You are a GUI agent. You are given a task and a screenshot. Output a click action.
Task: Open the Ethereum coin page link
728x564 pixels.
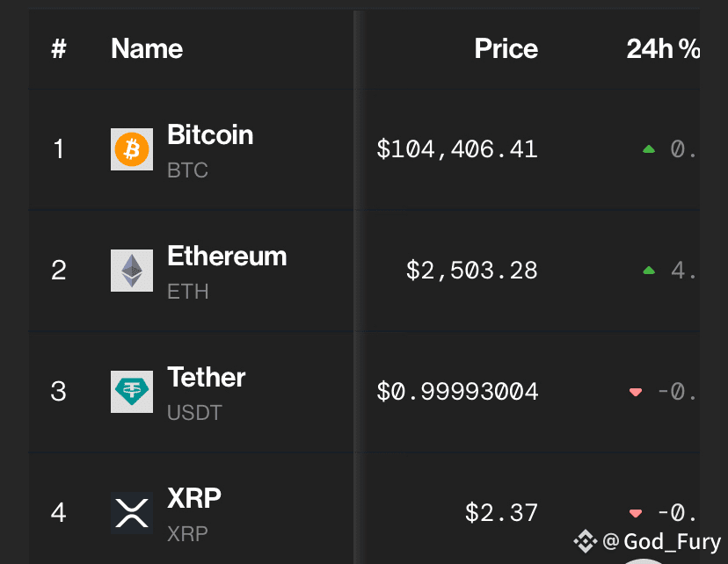tap(227, 257)
